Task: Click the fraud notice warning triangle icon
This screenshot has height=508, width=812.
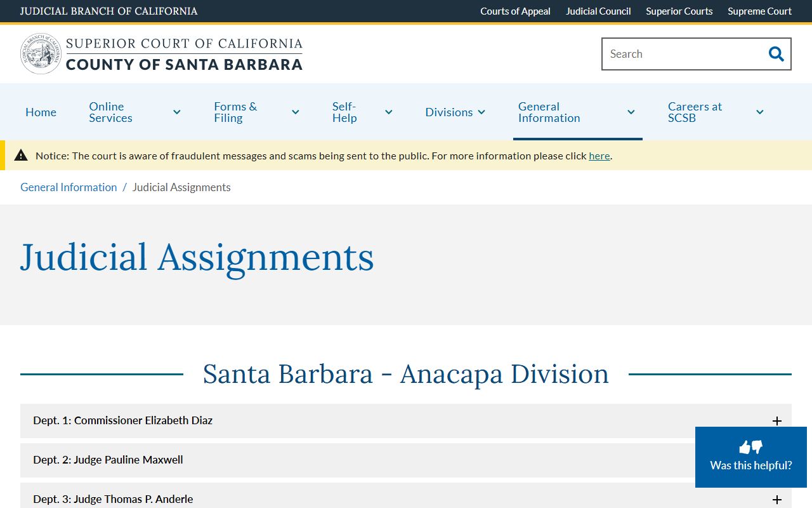Action: tap(21, 155)
